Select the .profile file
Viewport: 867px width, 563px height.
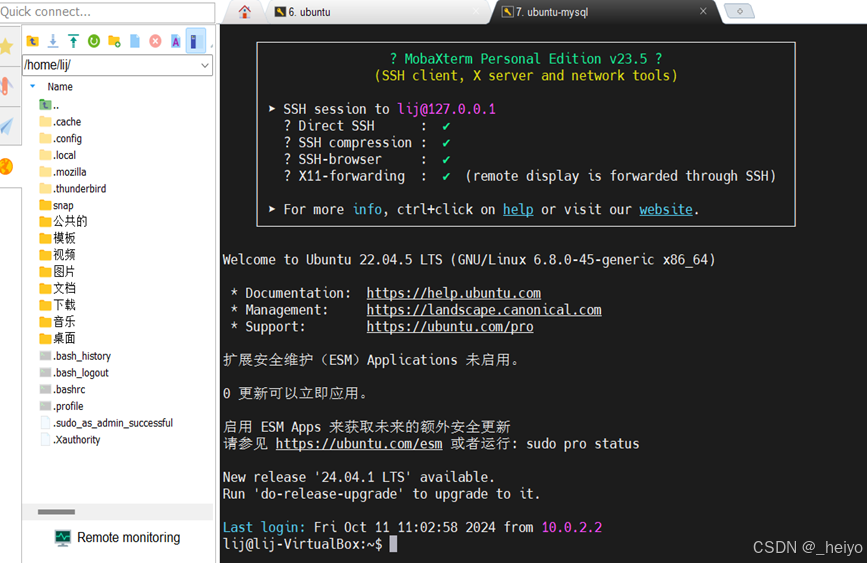(61, 406)
